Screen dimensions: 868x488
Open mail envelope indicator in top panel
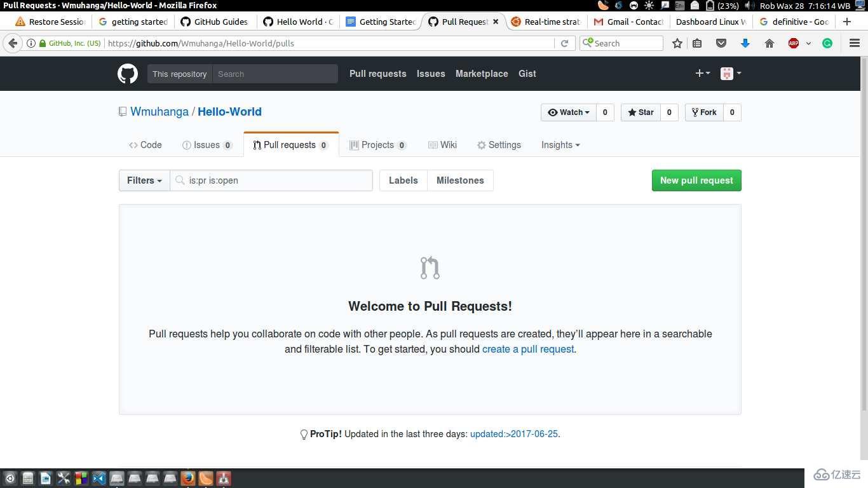(695, 6)
